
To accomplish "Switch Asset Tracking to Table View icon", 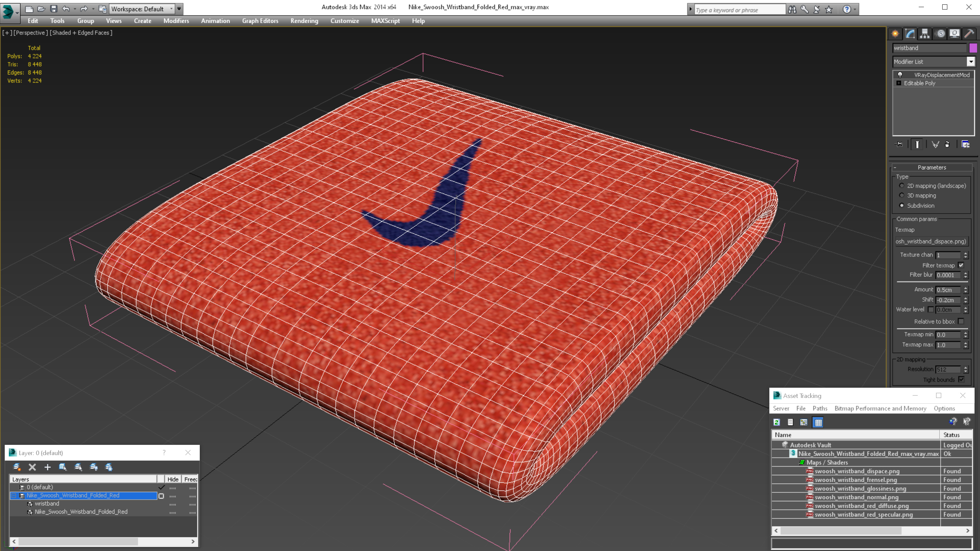I will point(818,422).
